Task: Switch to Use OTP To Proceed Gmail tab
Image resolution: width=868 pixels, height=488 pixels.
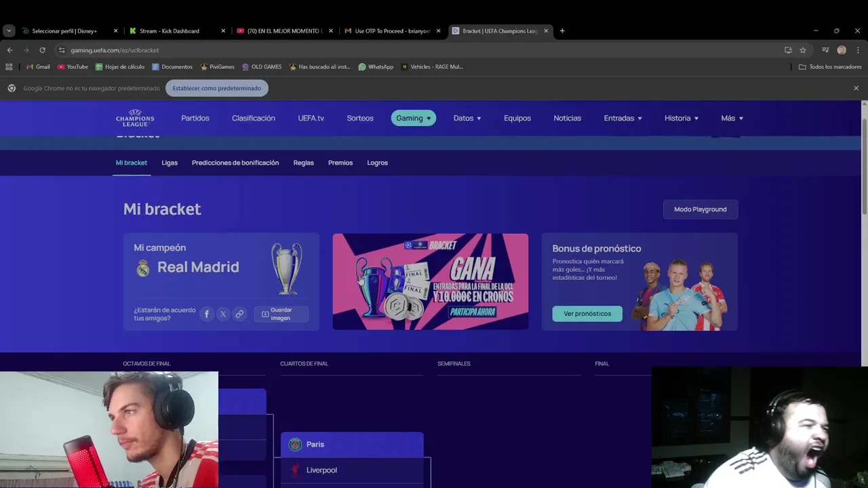Action: (x=392, y=30)
